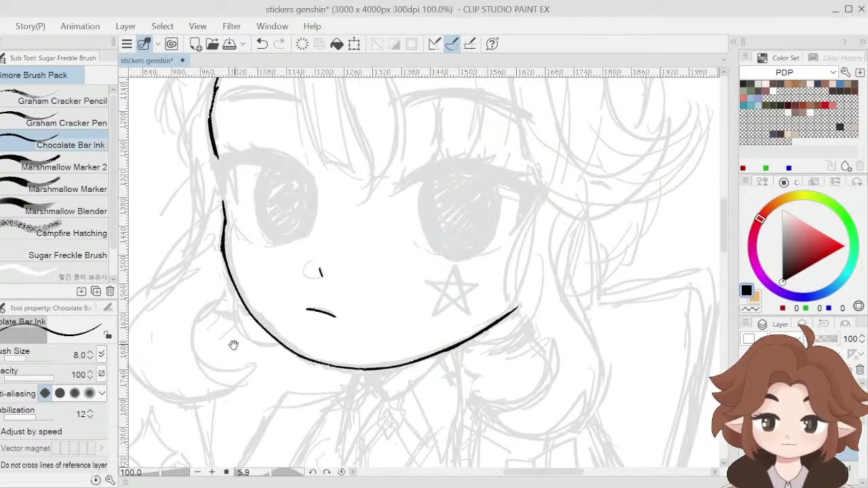Image resolution: width=868 pixels, height=488 pixels.
Task: Undo the last stroke
Action: [x=262, y=44]
